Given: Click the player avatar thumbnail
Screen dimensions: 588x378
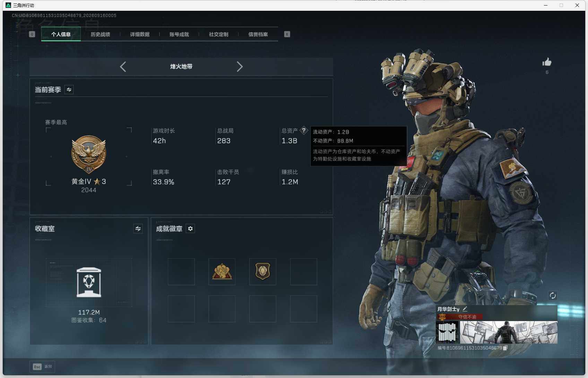Looking at the screenshot, I should (447, 332).
